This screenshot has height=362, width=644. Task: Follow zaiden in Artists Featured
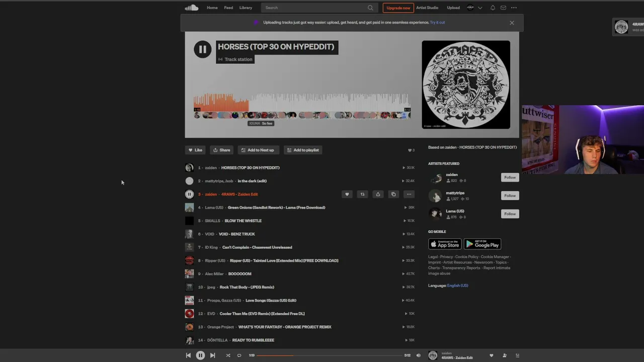510,177
